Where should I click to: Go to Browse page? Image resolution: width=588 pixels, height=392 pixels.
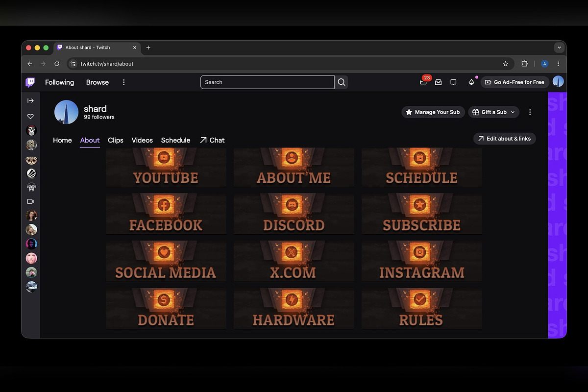tap(98, 82)
